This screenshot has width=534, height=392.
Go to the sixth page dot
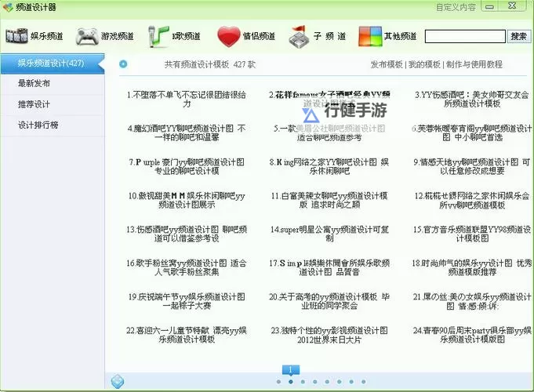[340, 382]
